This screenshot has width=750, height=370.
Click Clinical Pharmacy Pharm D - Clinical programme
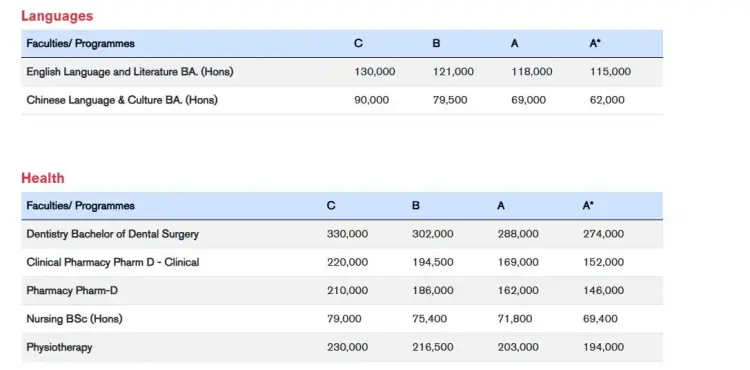tap(112, 262)
